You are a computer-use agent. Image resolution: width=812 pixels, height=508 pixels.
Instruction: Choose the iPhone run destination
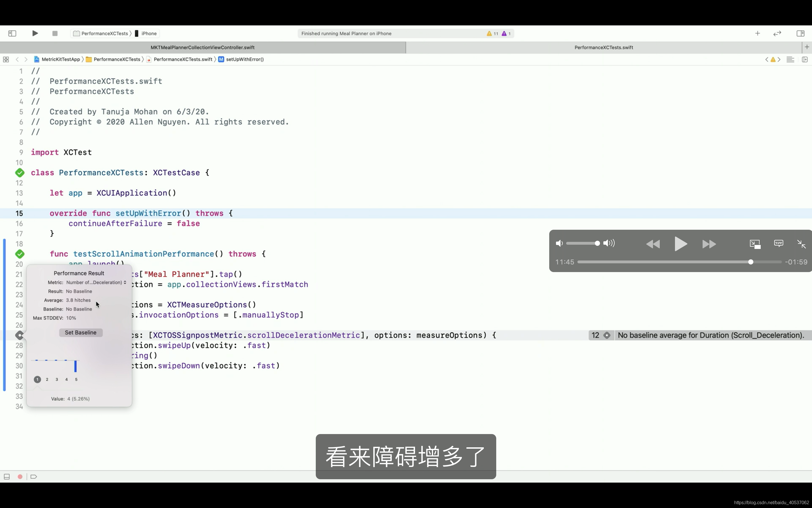(x=146, y=33)
